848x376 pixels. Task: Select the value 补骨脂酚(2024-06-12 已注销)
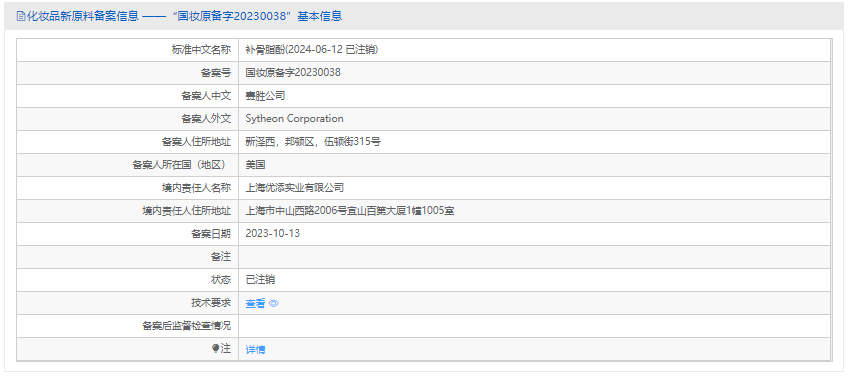click(312, 50)
